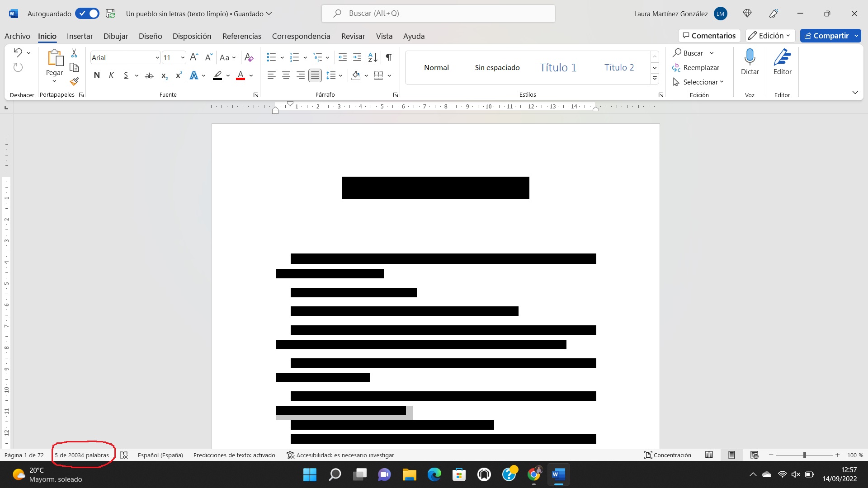Click the Format Painter brush icon
Screen dimensions: 868x488
pyautogui.click(x=75, y=81)
